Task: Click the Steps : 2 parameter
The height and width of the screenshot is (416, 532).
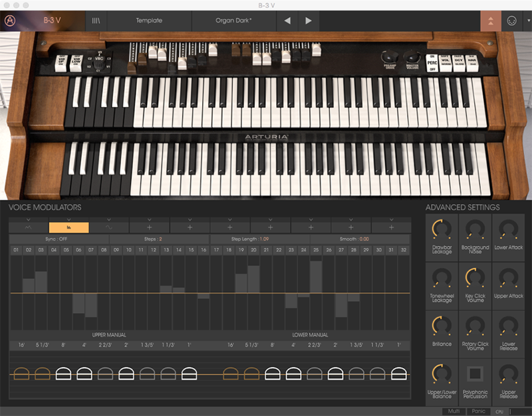Action: (159, 239)
